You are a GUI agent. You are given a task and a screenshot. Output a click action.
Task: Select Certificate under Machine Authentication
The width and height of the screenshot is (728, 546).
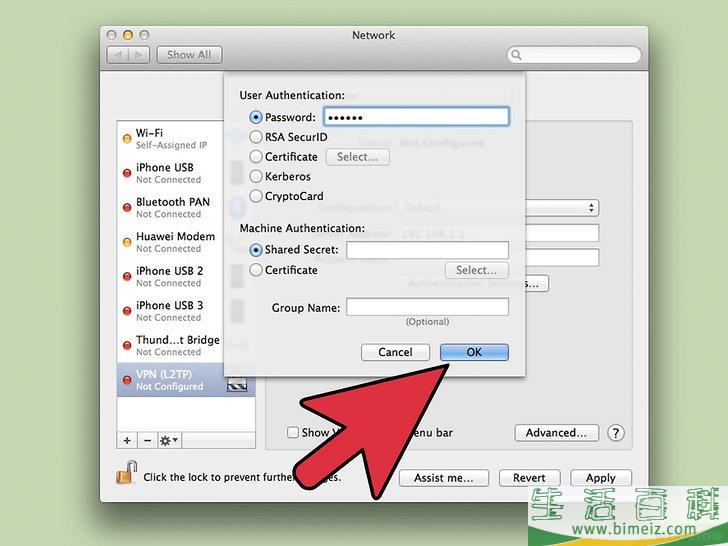pyautogui.click(x=257, y=270)
